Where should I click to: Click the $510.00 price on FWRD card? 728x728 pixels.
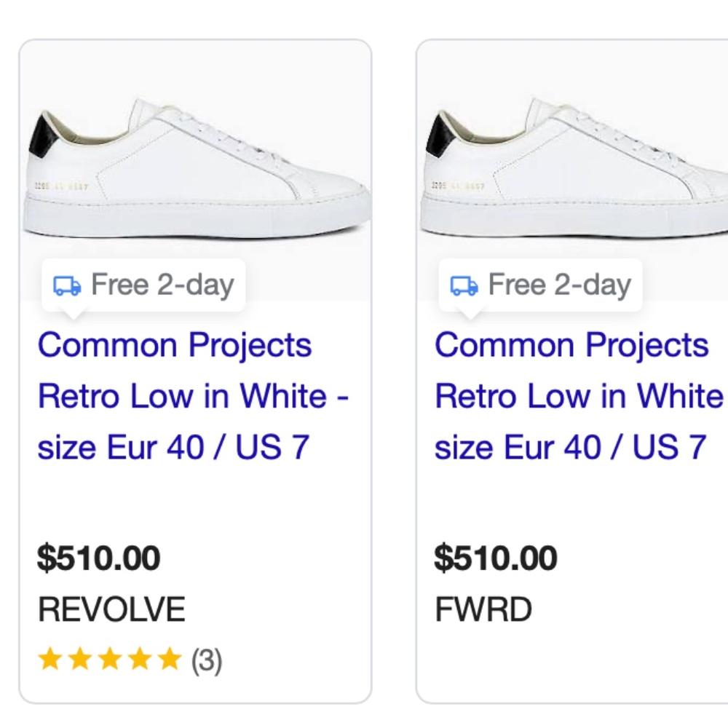(496, 558)
